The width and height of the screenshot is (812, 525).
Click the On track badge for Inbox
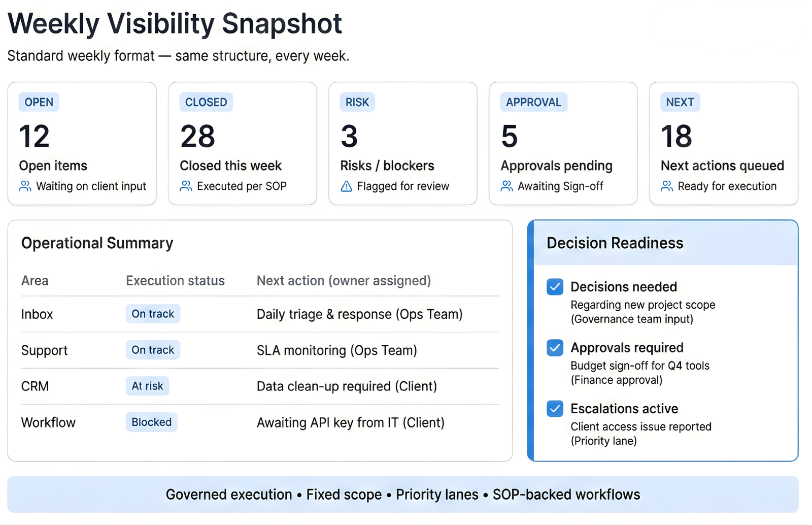click(153, 314)
